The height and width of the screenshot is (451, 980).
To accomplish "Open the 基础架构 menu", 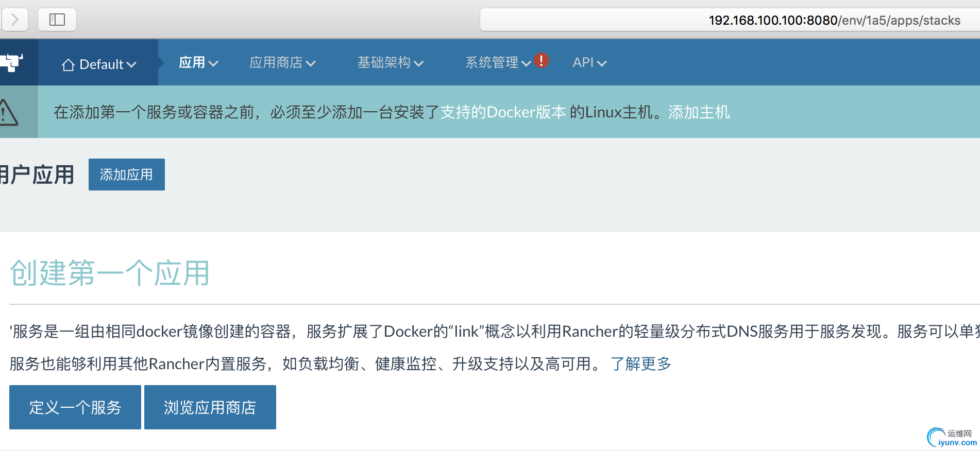I will tap(390, 63).
